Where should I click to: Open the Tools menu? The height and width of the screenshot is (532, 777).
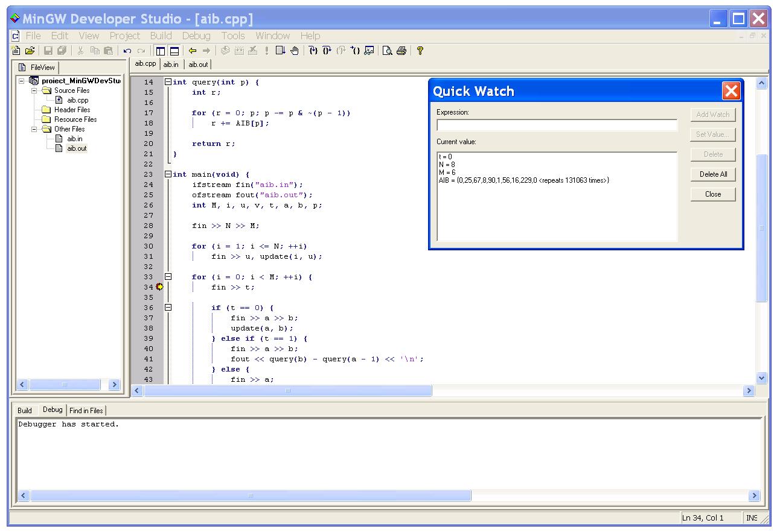click(233, 36)
